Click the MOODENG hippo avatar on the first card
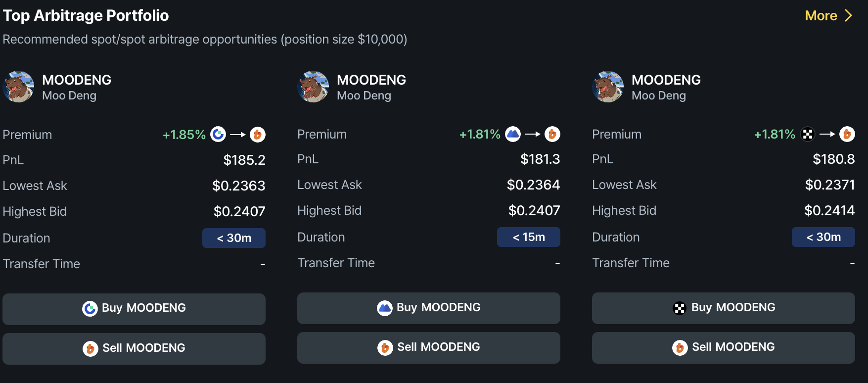 tap(18, 87)
